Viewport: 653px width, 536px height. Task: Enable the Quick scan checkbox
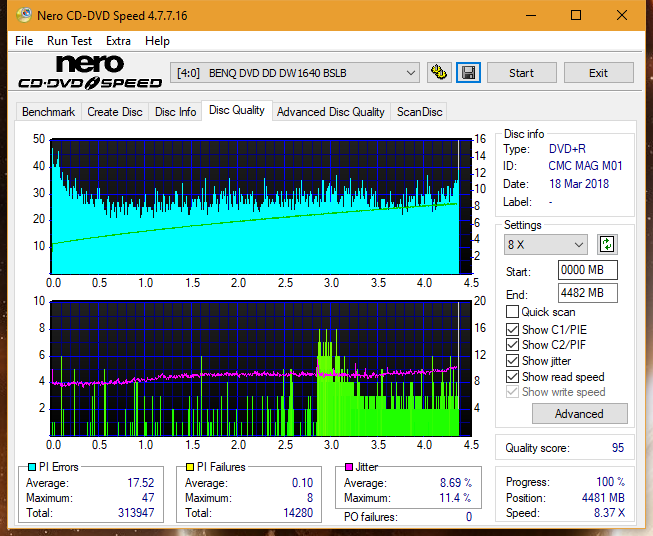tap(512, 312)
